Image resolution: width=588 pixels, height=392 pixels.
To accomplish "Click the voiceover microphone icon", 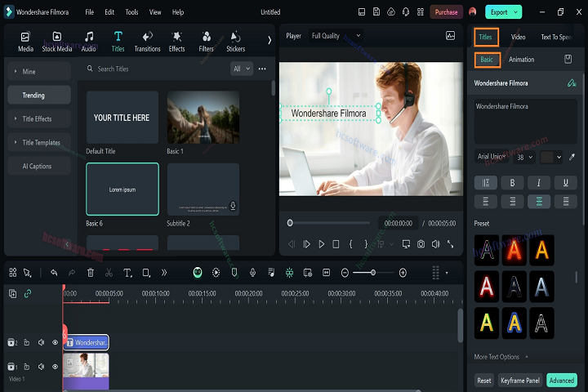I will [252, 273].
